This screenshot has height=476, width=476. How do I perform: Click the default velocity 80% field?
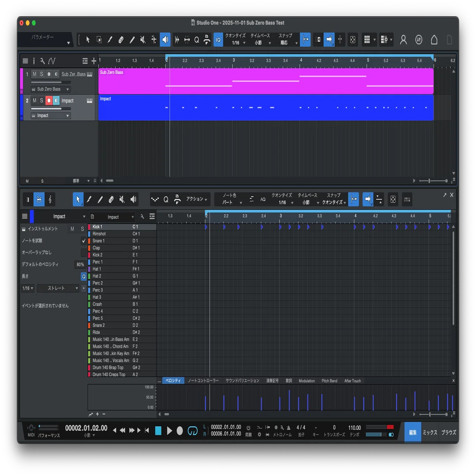pyautogui.click(x=80, y=264)
